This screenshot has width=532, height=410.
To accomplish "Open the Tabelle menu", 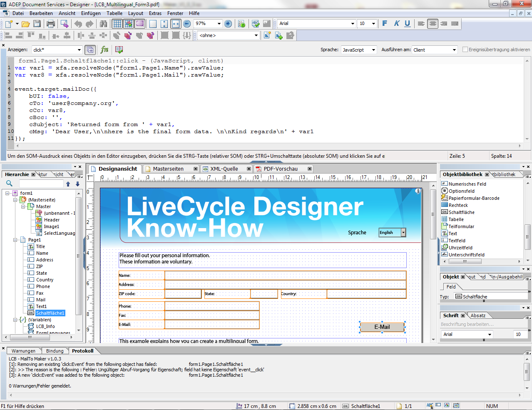I will tap(114, 13).
